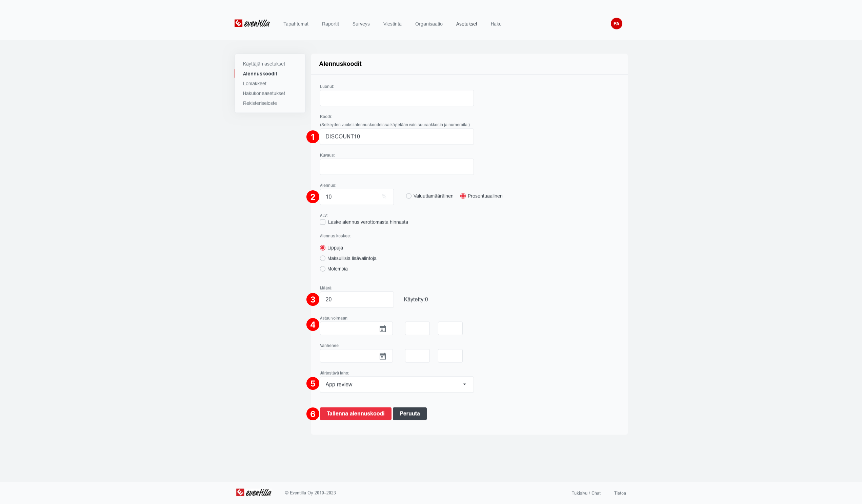Focus the Kuvaus input field
Viewport: 862px width, 504px height.
[x=397, y=167]
